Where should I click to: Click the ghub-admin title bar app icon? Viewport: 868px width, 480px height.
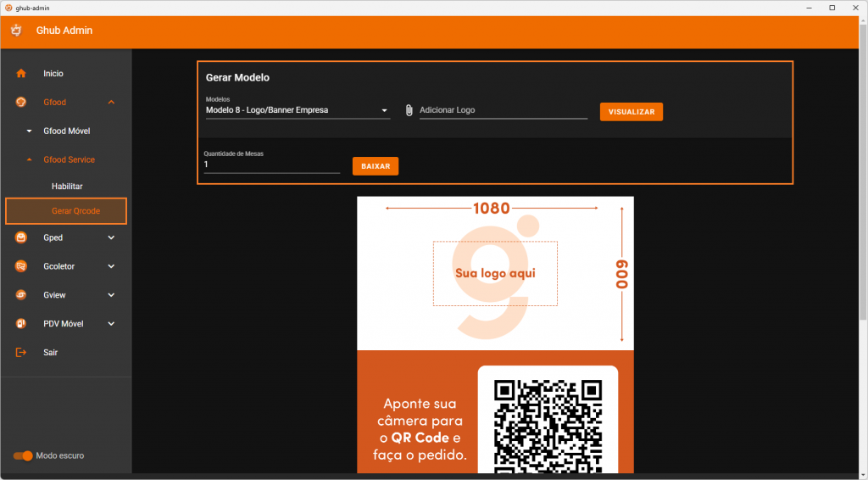point(8,8)
